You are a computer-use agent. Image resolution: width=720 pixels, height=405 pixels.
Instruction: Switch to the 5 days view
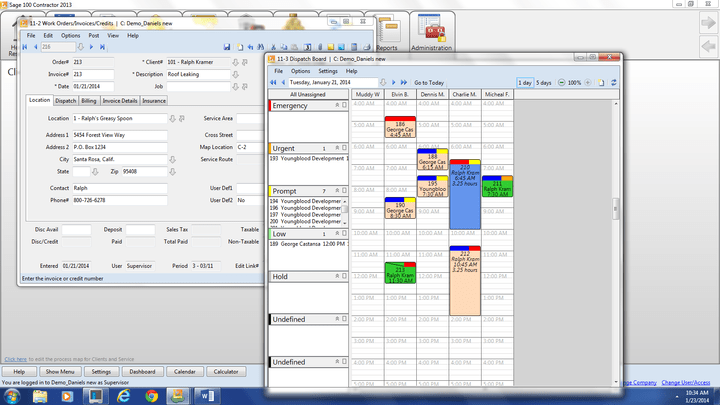[544, 82]
